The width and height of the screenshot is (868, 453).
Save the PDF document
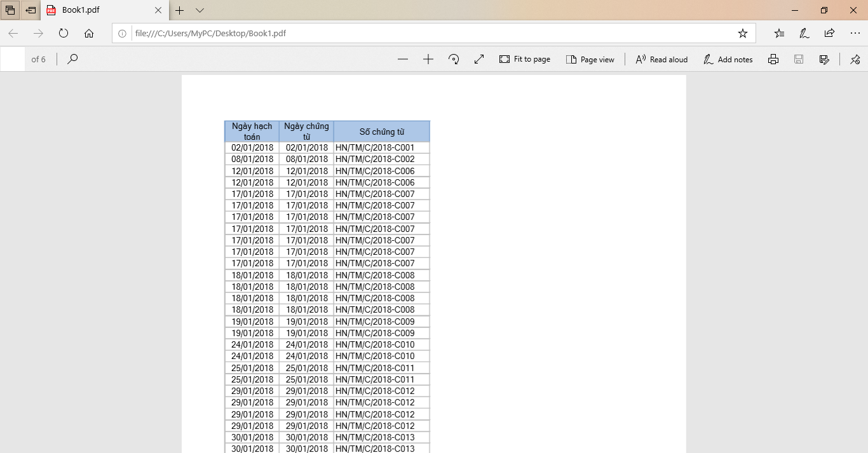(x=798, y=59)
